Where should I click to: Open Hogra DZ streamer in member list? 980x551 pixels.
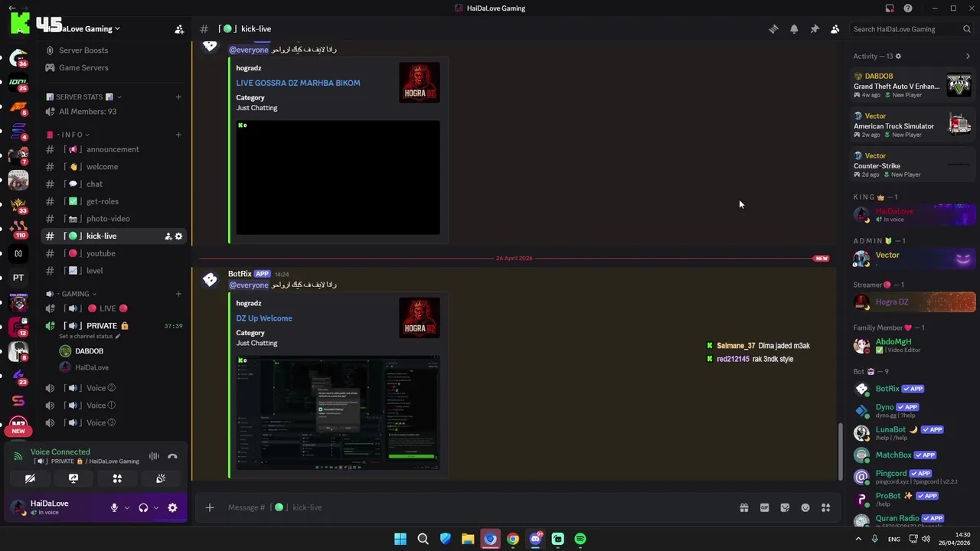point(914,302)
